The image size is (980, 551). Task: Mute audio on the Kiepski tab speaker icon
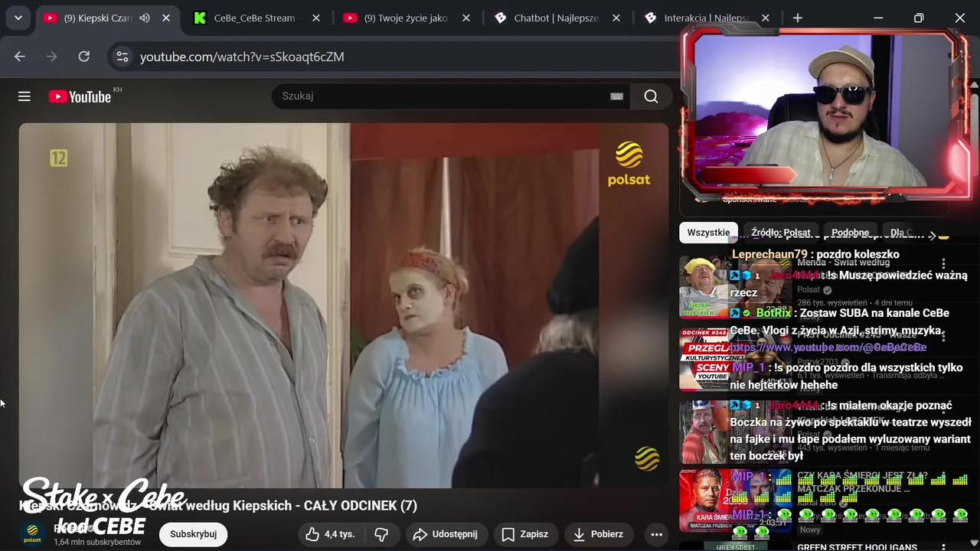tap(145, 18)
